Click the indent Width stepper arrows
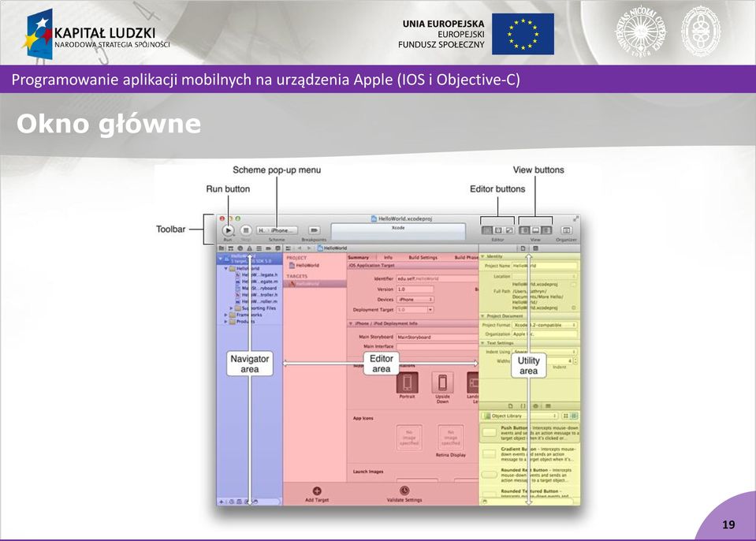The width and height of the screenshot is (756, 541). 575,360
